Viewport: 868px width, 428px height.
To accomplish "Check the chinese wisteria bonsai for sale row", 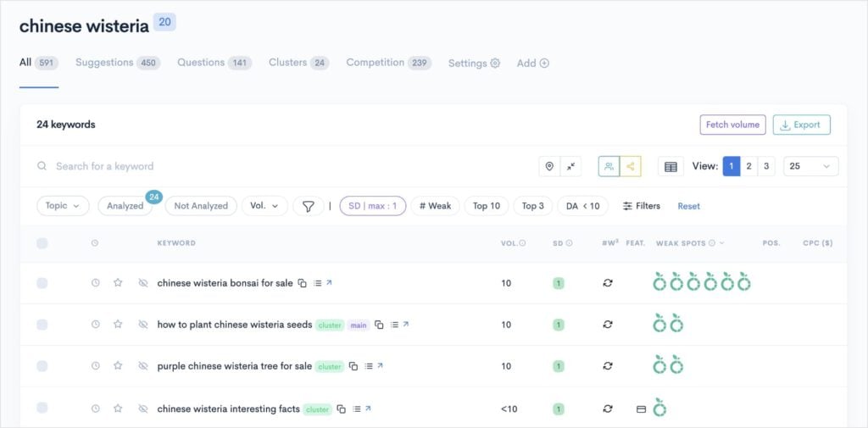I will pos(42,283).
